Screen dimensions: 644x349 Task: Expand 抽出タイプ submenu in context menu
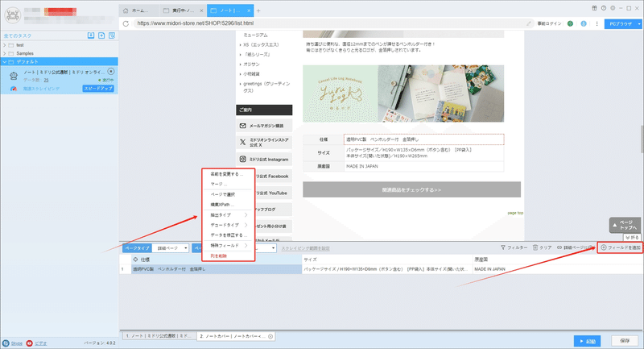[229, 215]
